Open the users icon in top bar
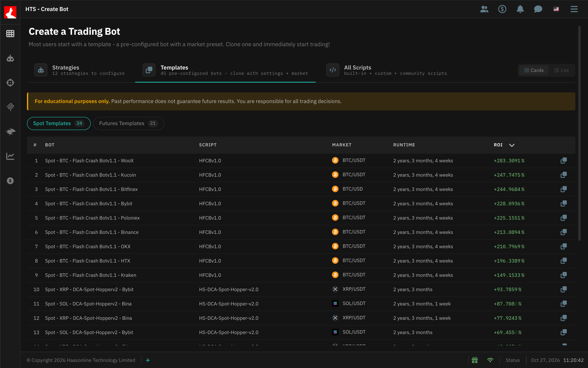The image size is (588, 368). pyautogui.click(x=484, y=9)
